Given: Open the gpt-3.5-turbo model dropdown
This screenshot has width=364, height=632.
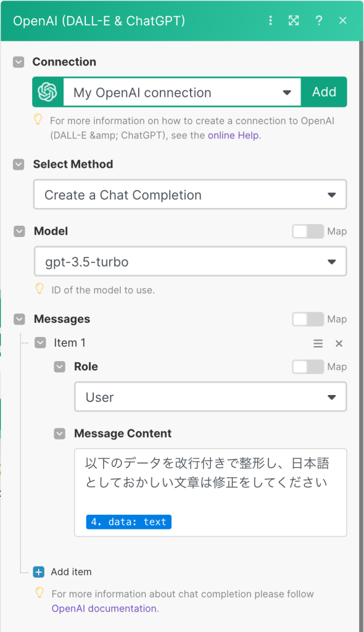Looking at the screenshot, I should (190, 262).
